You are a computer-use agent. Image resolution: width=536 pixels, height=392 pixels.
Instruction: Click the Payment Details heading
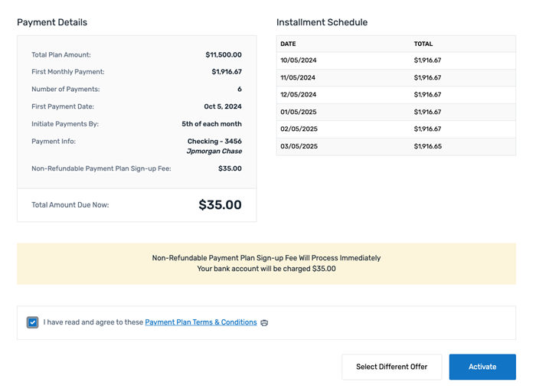(x=52, y=22)
